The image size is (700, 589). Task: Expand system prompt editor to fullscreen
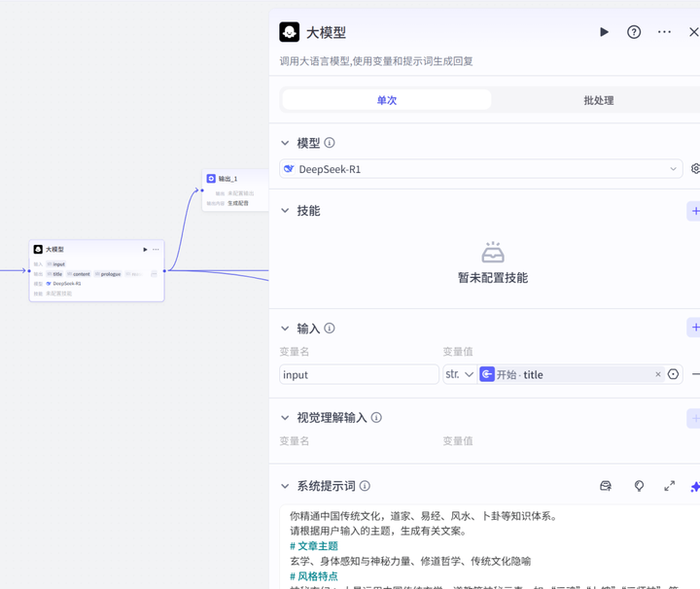pos(669,486)
